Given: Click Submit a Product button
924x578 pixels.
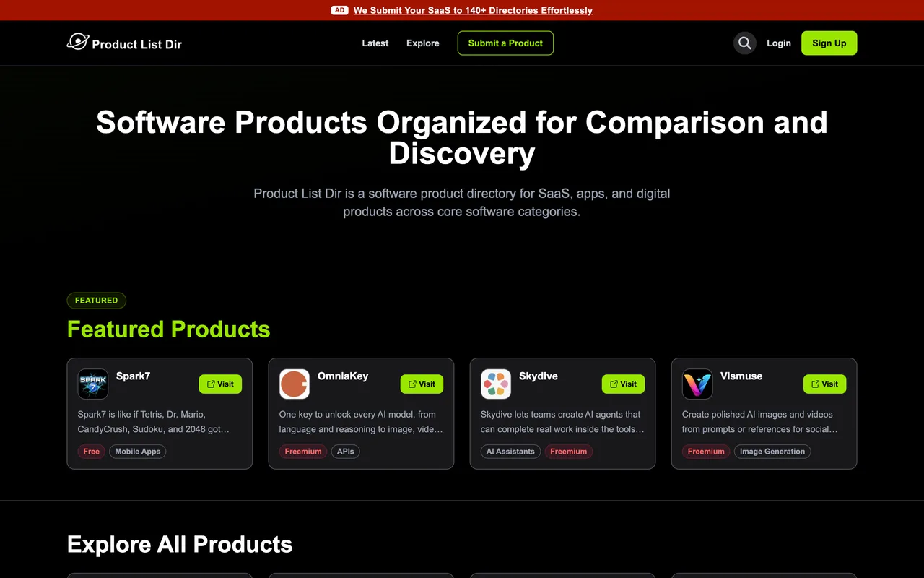Looking at the screenshot, I should [x=505, y=43].
